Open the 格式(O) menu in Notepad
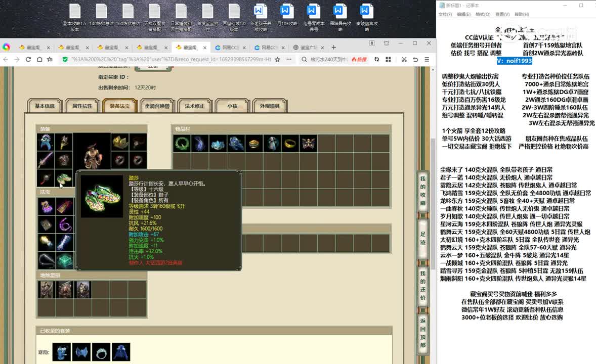Screen dimensions: 596x364 coord(483,15)
